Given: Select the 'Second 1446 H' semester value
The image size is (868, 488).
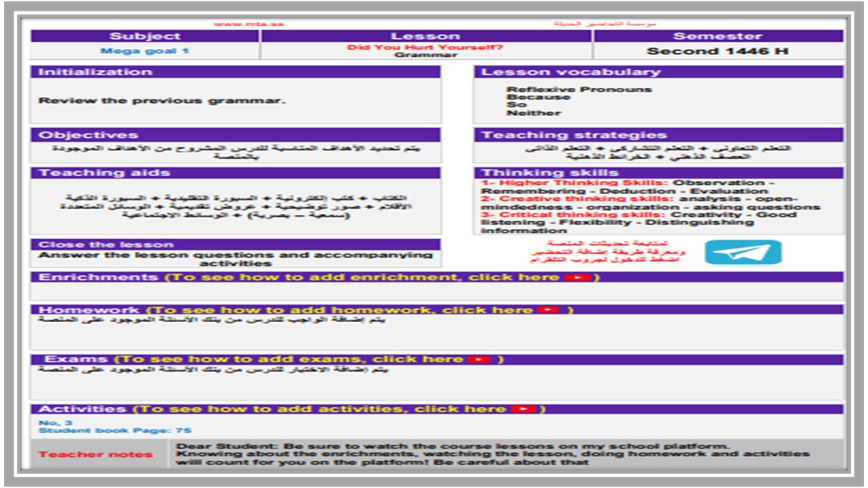Looking at the screenshot, I should click(717, 51).
